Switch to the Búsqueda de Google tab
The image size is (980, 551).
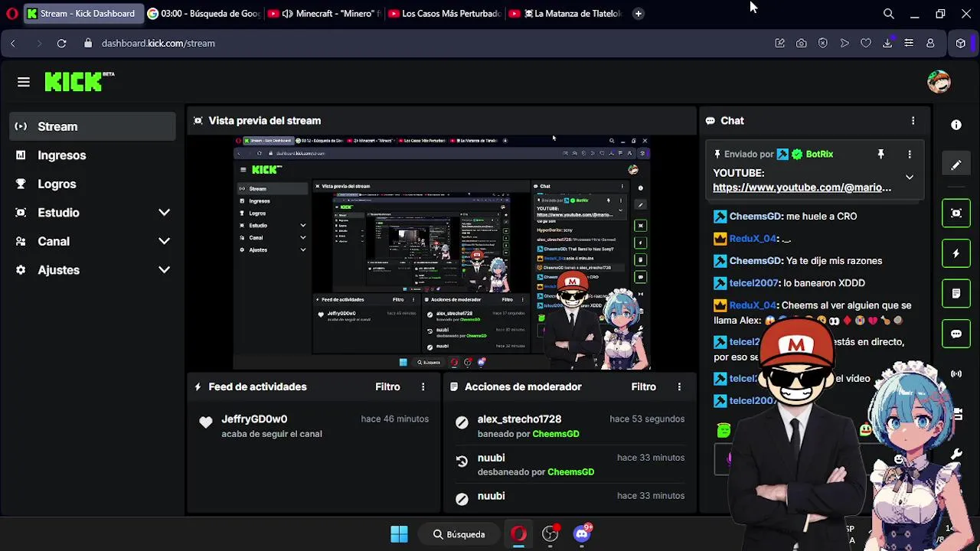[204, 14]
